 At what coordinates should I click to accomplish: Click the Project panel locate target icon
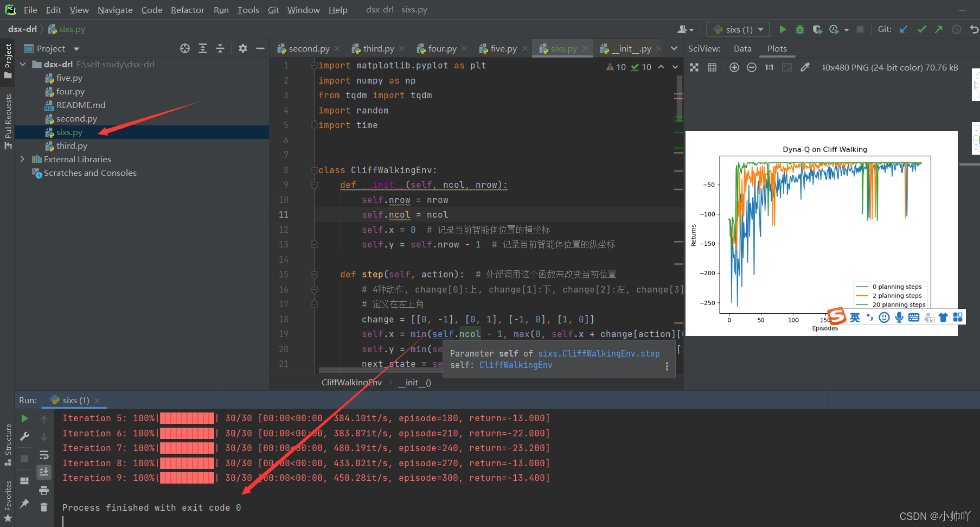pos(185,48)
